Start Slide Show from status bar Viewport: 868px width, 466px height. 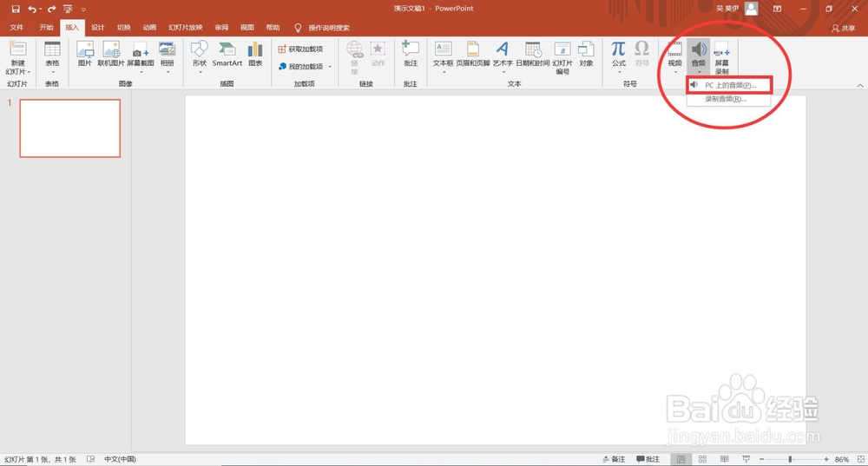pyautogui.click(x=746, y=459)
